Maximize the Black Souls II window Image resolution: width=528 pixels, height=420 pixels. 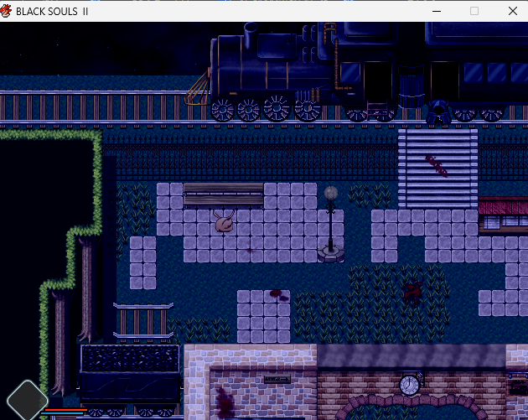click(474, 11)
